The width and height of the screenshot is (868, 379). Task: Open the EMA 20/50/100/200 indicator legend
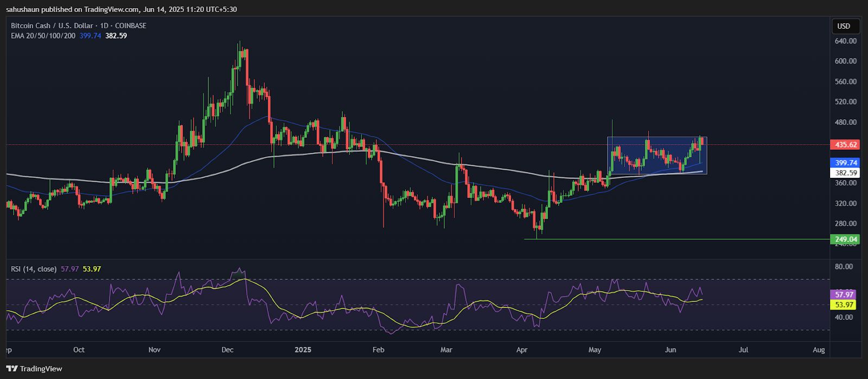tap(43, 36)
